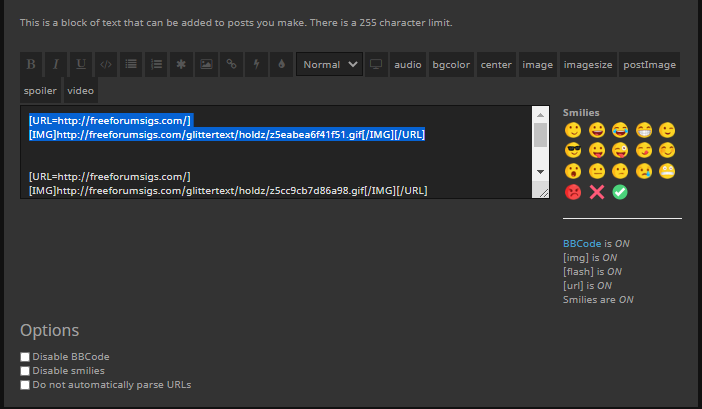702x409 pixels.
Task: Insert an image with the picture icon
Action: [x=206, y=64]
